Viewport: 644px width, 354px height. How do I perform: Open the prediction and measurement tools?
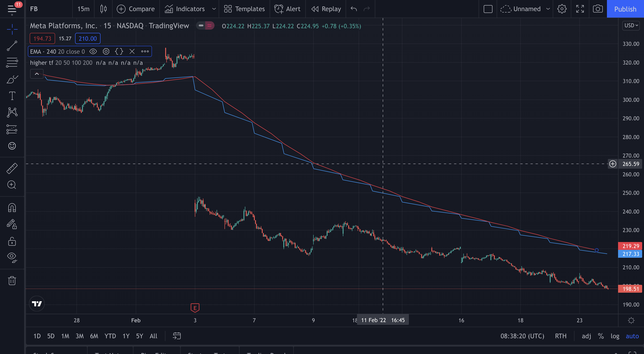12,129
